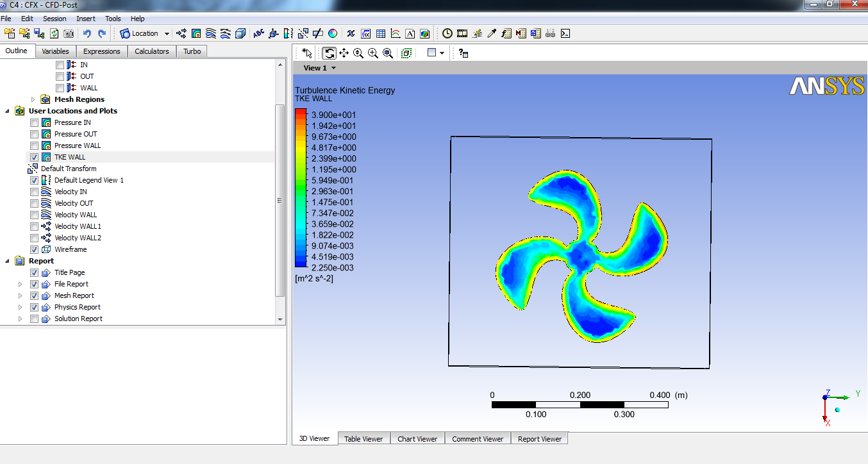Viewport: 868px width, 464px height.
Task: Expand the Mesh Report node
Action: pos(21,295)
